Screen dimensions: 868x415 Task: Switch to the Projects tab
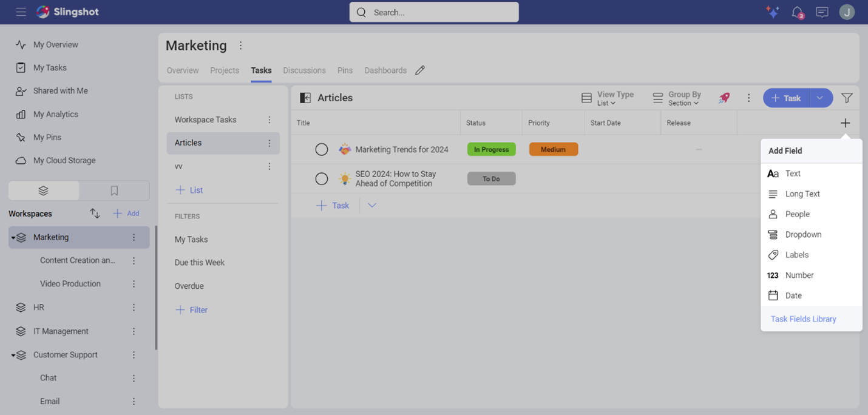pyautogui.click(x=225, y=70)
